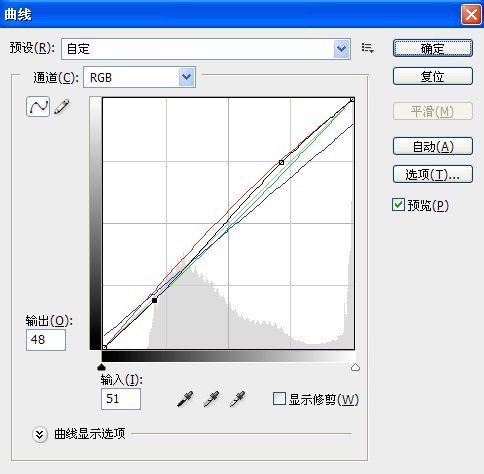Open the 预设 preset dropdown

tap(206, 49)
